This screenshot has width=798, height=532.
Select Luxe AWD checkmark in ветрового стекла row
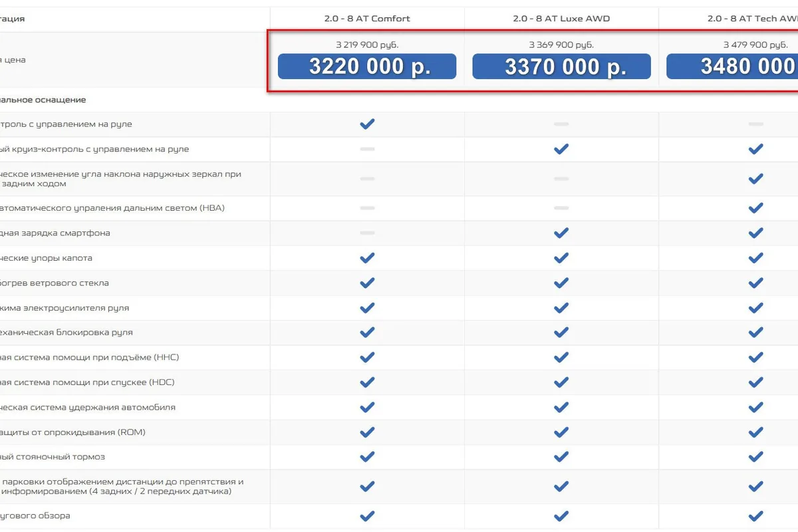click(561, 283)
